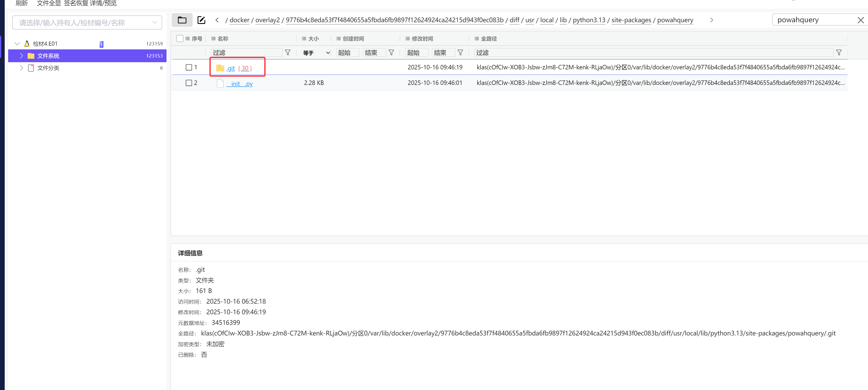Click the edit path pencil icon
This screenshot has width=868, height=390.
pyautogui.click(x=201, y=20)
